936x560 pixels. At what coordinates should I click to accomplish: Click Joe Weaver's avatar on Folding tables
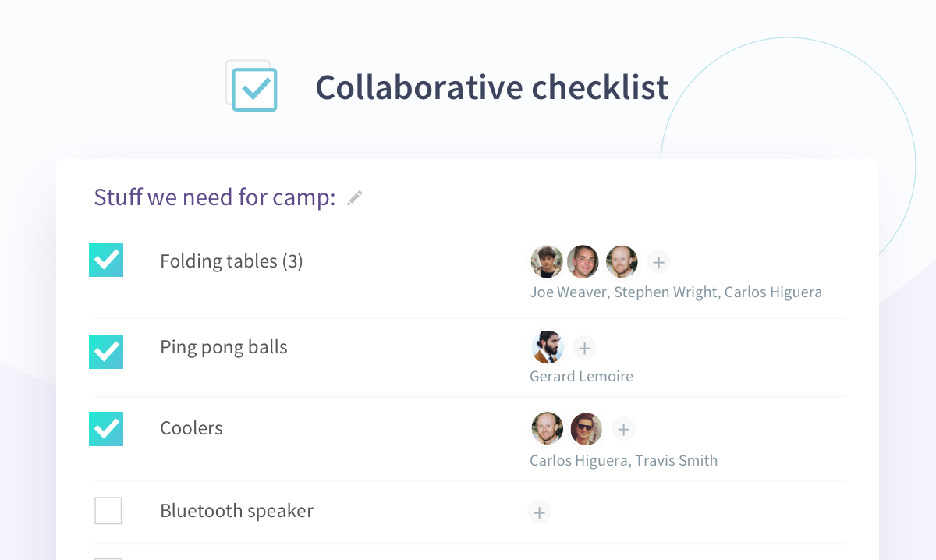pyautogui.click(x=547, y=262)
